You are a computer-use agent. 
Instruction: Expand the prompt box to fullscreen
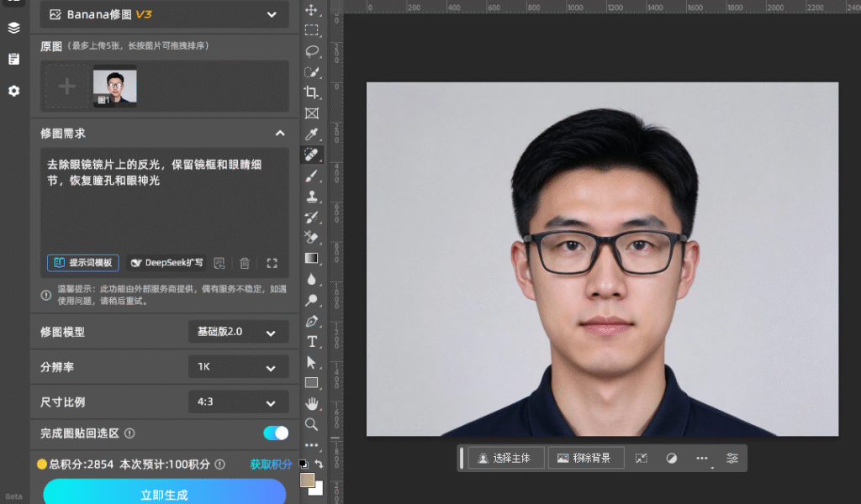click(x=272, y=263)
